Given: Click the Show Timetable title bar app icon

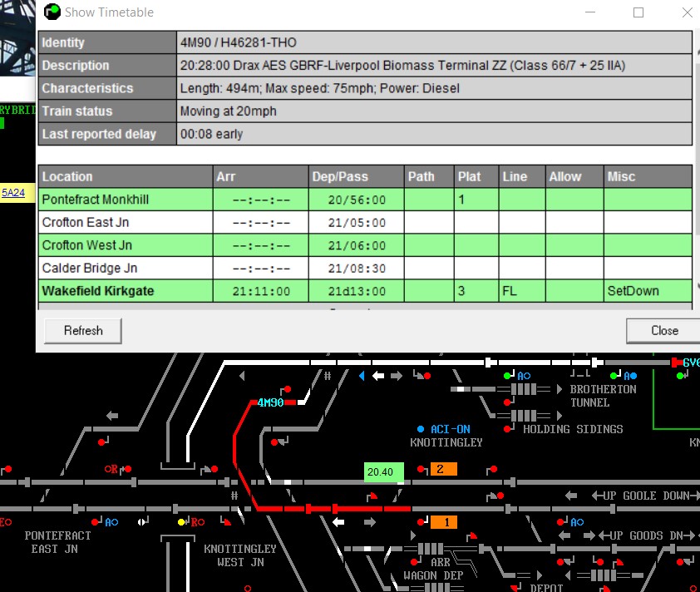Looking at the screenshot, I should [52, 12].
